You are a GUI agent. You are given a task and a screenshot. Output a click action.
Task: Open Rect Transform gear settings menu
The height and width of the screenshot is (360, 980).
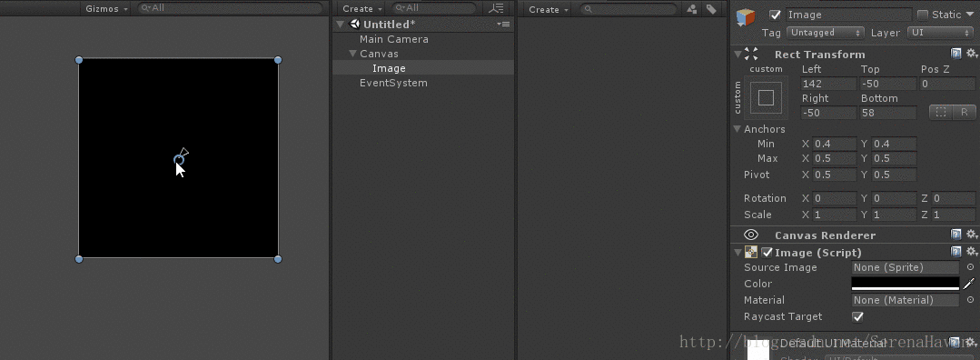pos(971,54)
